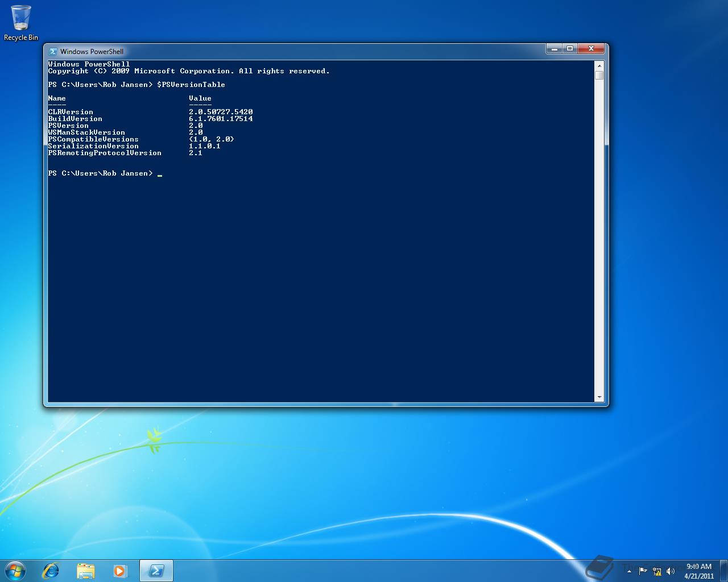Open the Windows Start menu orb
The width and height of the screenshot is (728, 582).
coord(15,571)
